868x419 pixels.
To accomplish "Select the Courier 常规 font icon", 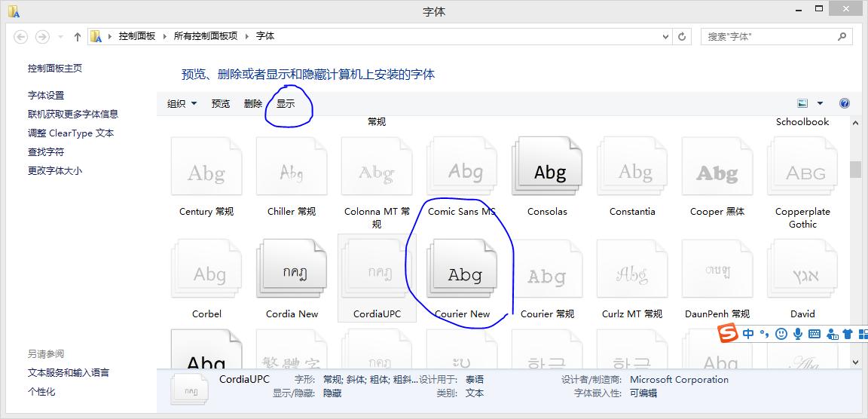I will 548,268.
